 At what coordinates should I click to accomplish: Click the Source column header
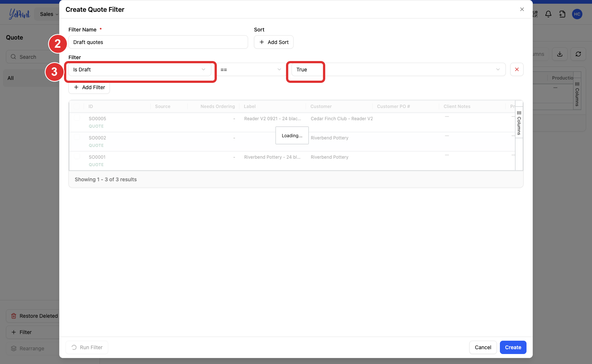[163, 107]
